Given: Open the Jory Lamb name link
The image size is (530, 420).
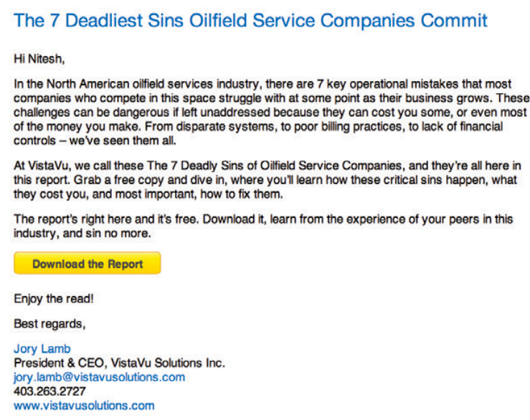Looking at the screenshot, I should 42,348.
